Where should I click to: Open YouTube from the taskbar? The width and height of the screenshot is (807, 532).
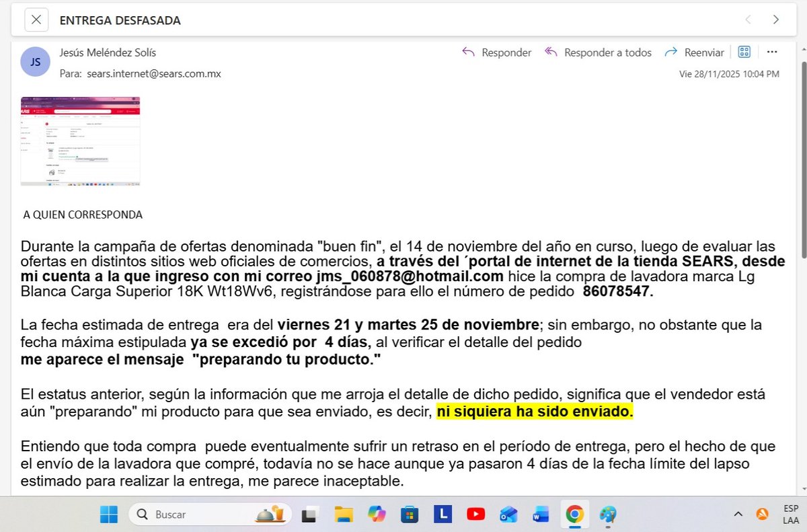pyautogui.click(x=475, y=515)
